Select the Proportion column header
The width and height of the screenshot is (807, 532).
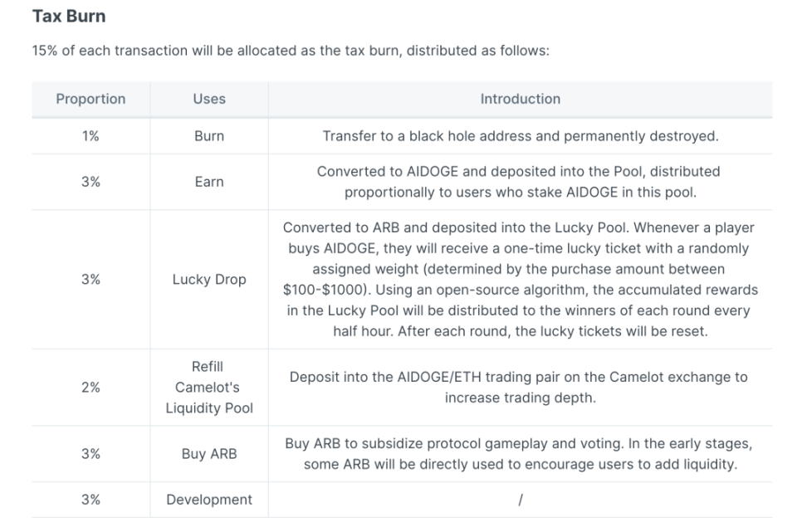[x=90, y=99]
